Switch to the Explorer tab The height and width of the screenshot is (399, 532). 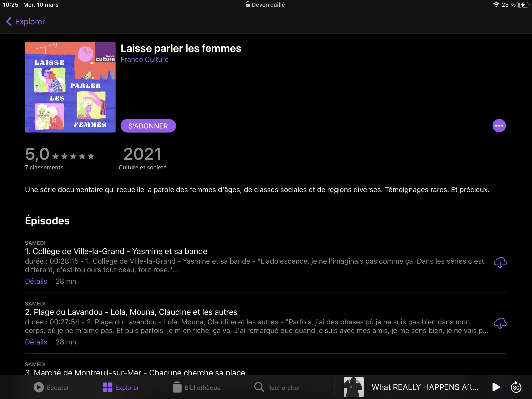pyautogui.click(x=121, y=388)
